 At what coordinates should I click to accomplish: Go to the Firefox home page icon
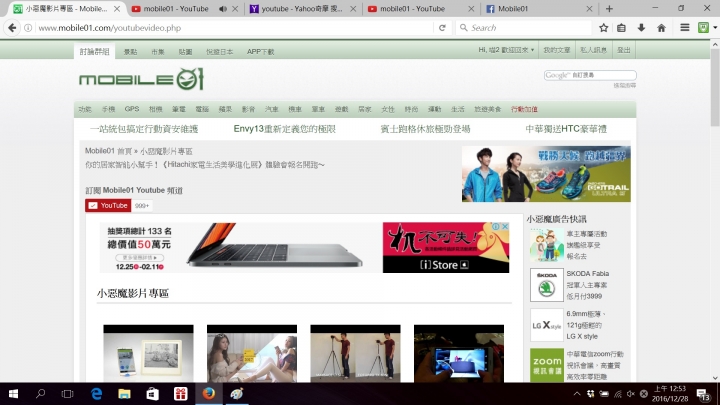(661, 28)
